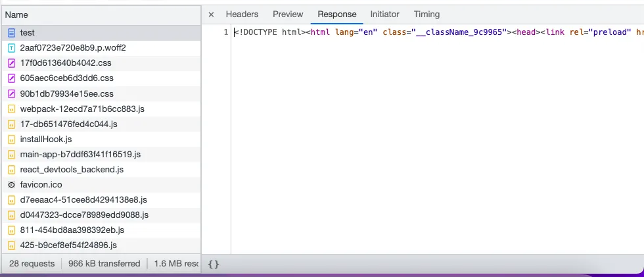Select the Response tab
The width and height of the screenshot is (644, 277).
336,14
